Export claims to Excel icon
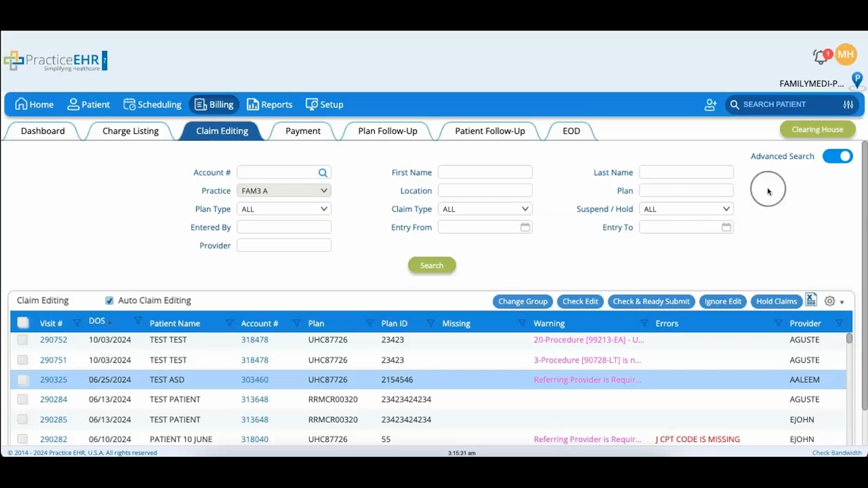Image resolution: width=868 pixels, height=488 pixels. coord(811,300)
